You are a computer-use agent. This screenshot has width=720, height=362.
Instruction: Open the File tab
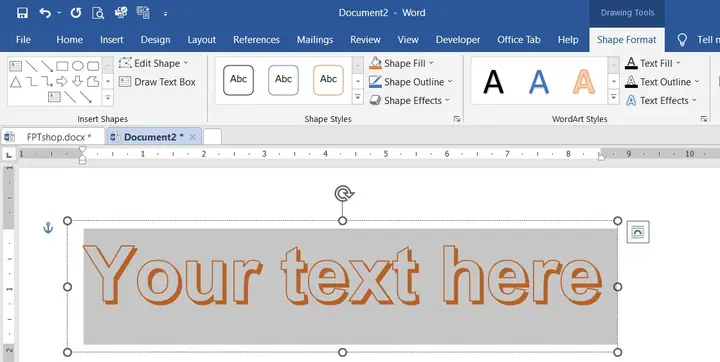(23, 40)
